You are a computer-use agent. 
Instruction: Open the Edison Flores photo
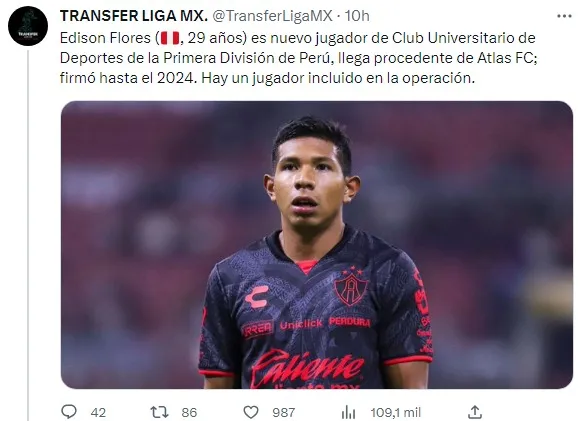pos(317,245)
